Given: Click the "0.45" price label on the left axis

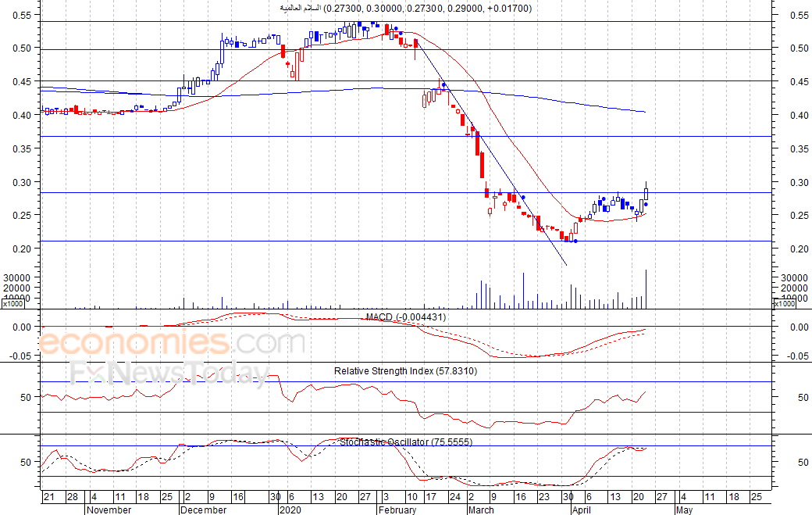Looking at the screenshot, I should click(x=23, y=81).
